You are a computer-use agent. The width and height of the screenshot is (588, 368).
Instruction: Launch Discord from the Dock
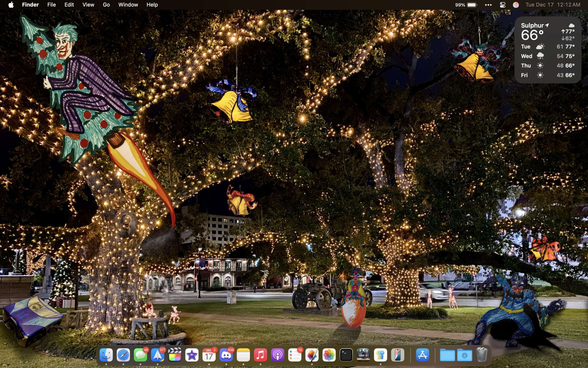226,355
